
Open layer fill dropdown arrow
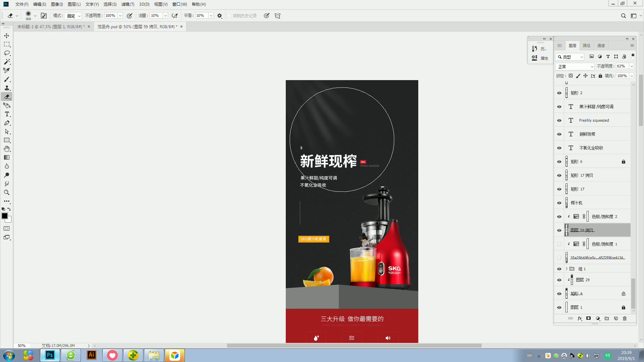click(632, 76)
